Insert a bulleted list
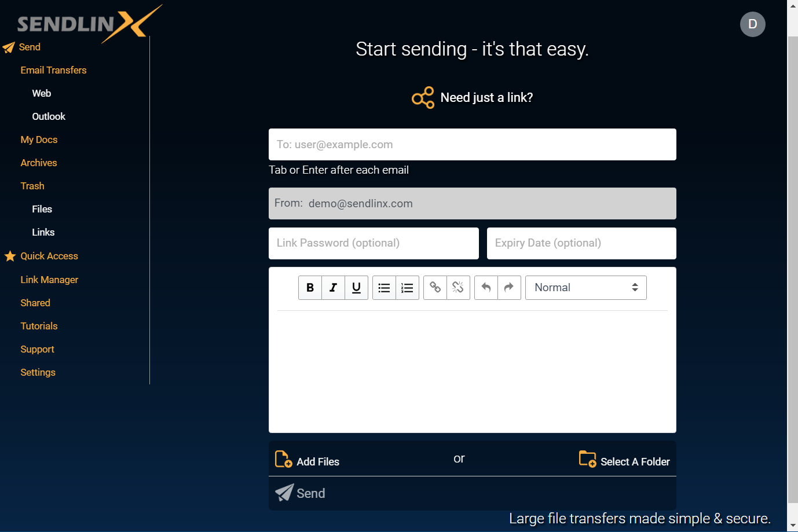Viewport: 798px width, 532px height. [384, 288]
